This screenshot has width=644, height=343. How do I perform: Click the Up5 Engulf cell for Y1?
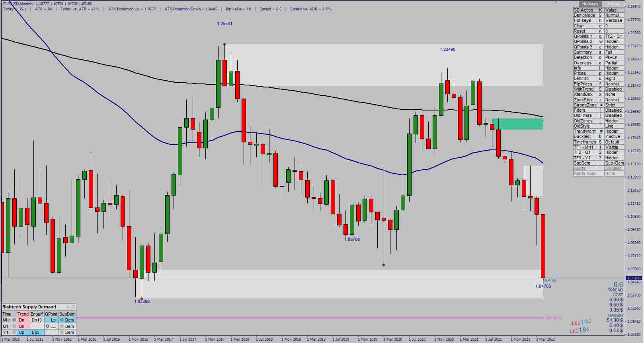pos(37,332)
